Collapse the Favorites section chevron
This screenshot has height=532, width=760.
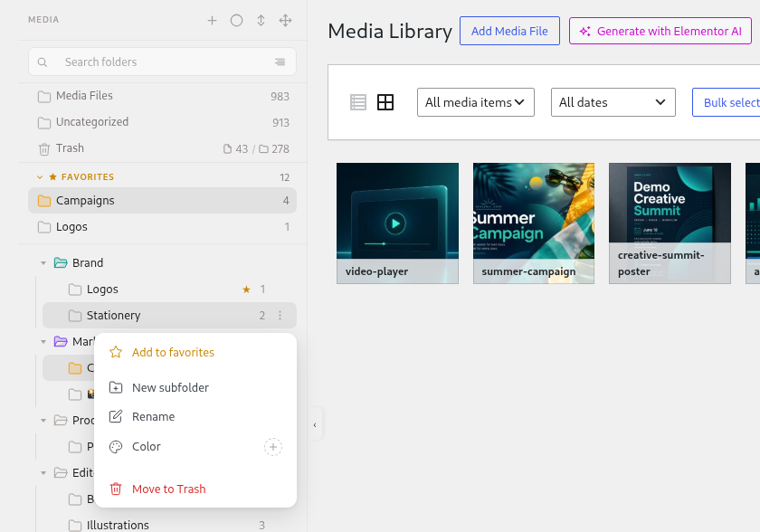pos(40,177)
